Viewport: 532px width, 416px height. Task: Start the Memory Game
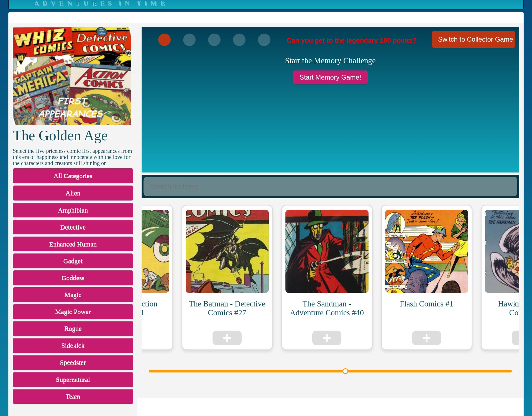pos(330,77)
